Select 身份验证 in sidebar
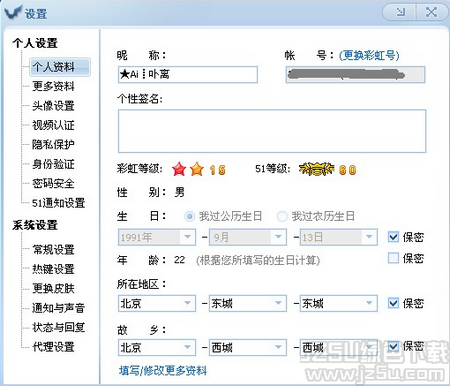The height and width of the screenshot is (386, 450). (53, 164)
